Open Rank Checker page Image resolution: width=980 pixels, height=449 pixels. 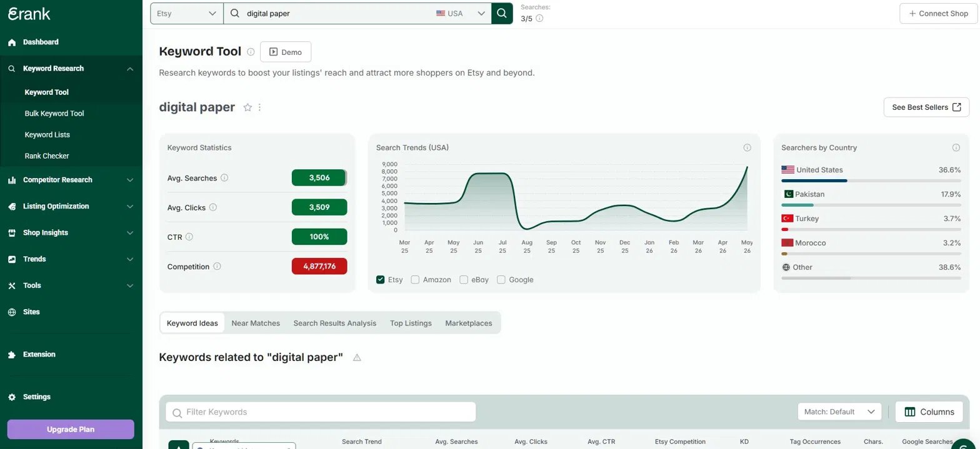[x=47, y=155]
